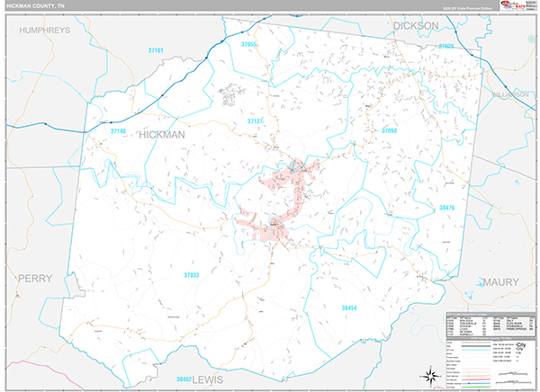Select the MAURY county label
The height and width of the screenshot is (392, 540).
(x=500, y=282)
